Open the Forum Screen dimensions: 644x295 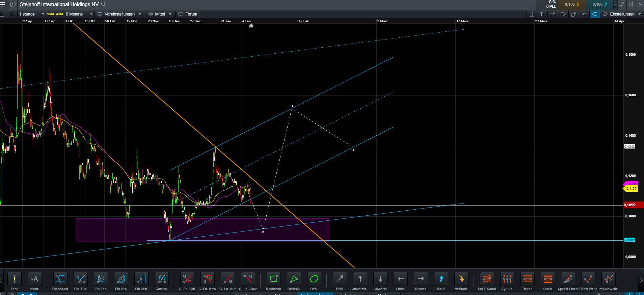[x=188, y=14]
